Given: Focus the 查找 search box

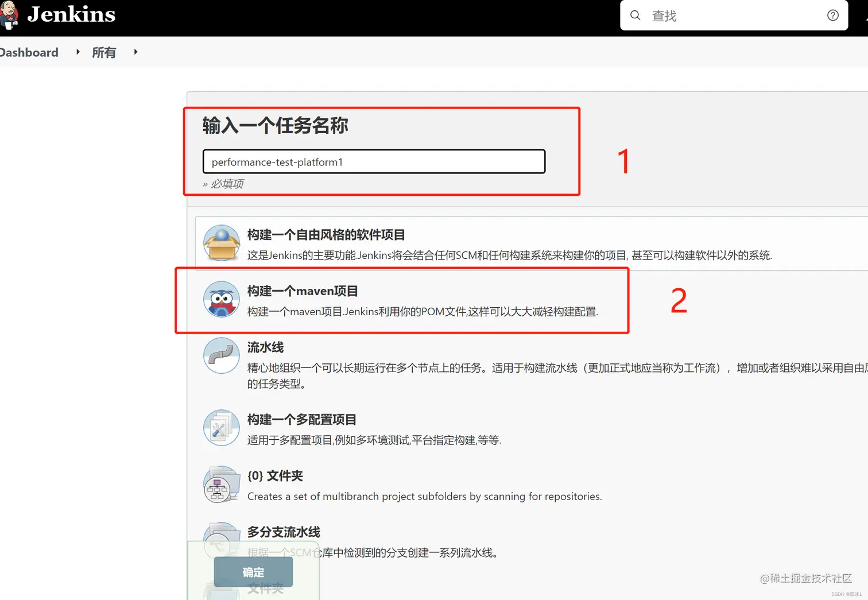Looking at the screenshot, I should 734,16.
